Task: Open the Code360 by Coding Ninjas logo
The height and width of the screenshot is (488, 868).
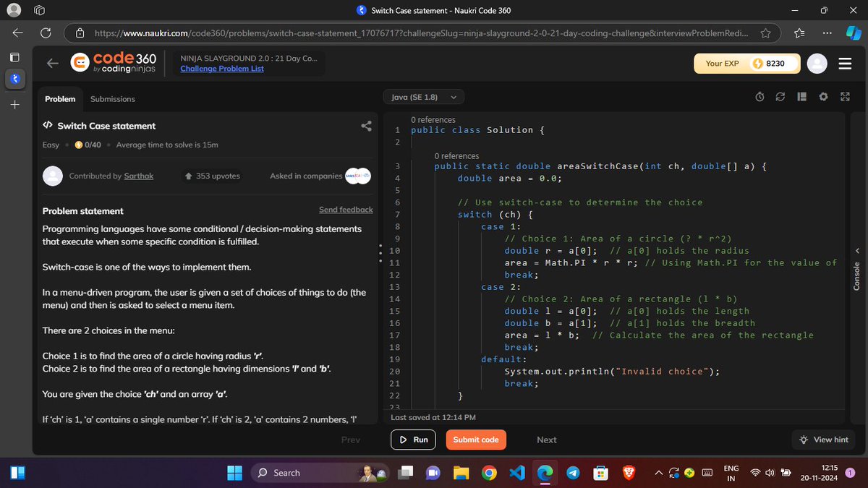Action: click(113, 63)
